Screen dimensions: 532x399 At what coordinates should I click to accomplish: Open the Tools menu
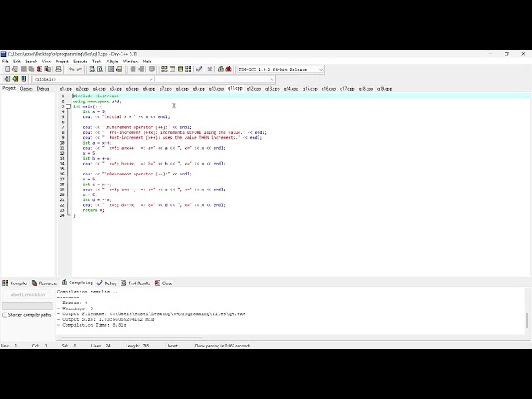[x=97, y=62]
